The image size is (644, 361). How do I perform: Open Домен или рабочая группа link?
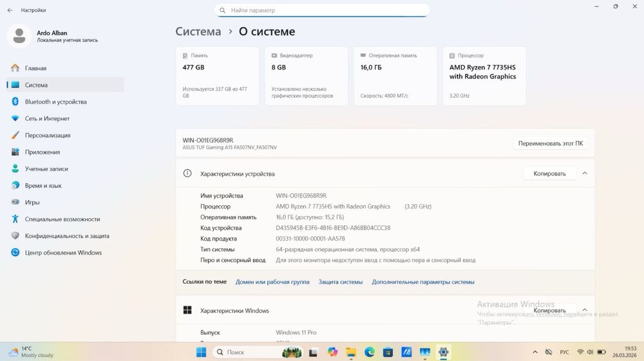(272, 282)
